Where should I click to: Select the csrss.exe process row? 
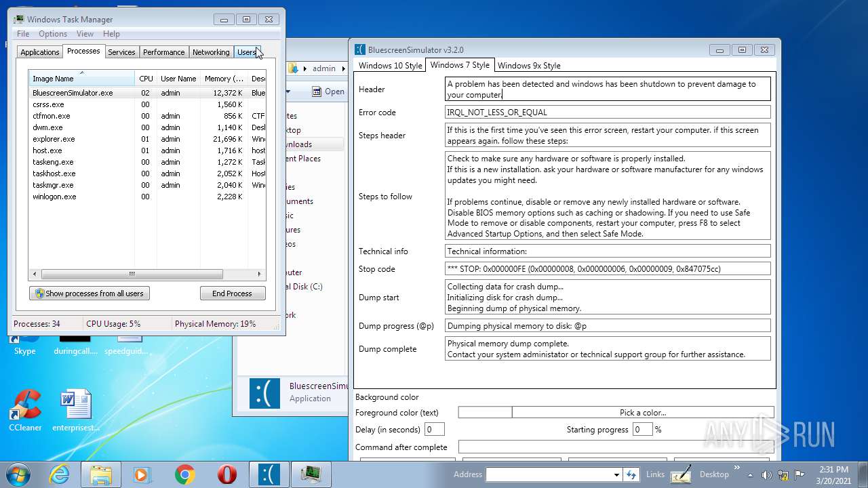click(x=147, y=104)
